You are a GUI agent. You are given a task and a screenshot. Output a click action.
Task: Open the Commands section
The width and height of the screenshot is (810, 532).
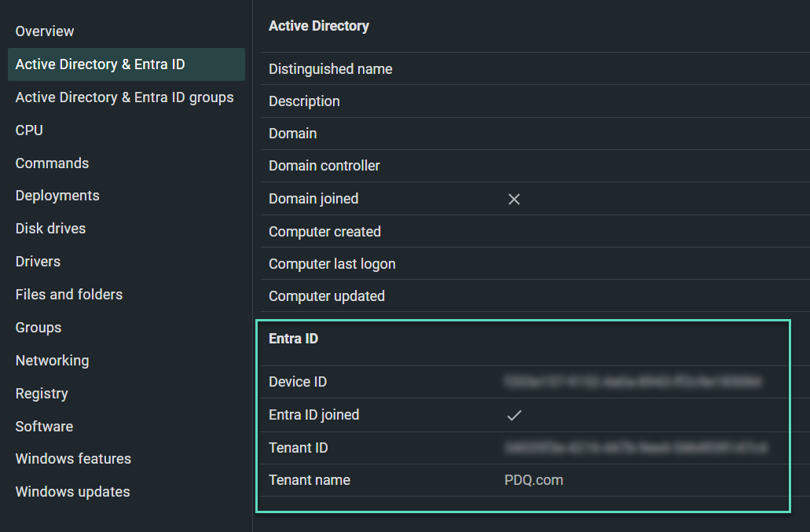pyautogui.click(x=52, y=163)
